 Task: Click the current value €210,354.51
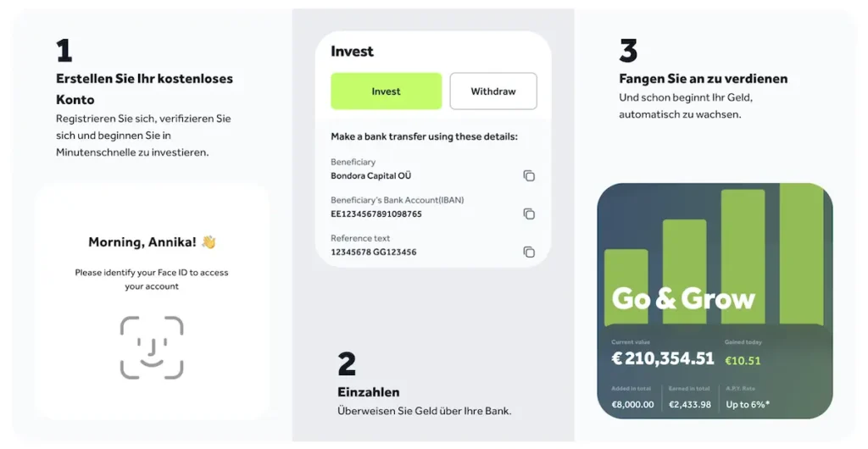(x=663, y=359)
